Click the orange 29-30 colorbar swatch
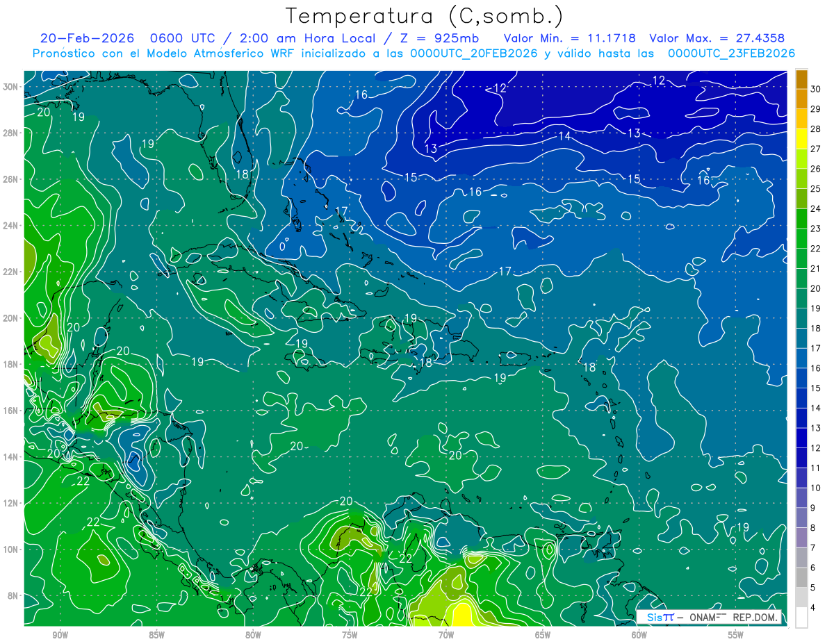Image resolution: width=834 pixels, height=644 pixels. (x=801, y=99)
